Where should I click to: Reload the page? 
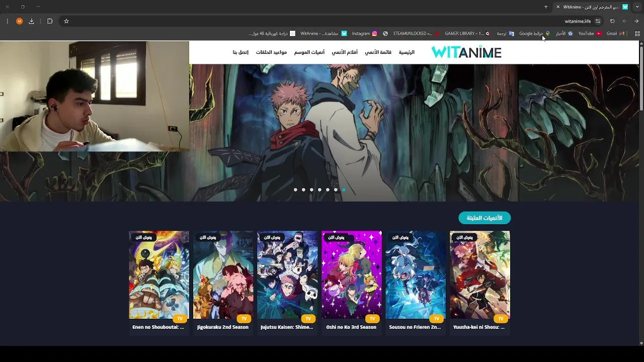(612, 21)
